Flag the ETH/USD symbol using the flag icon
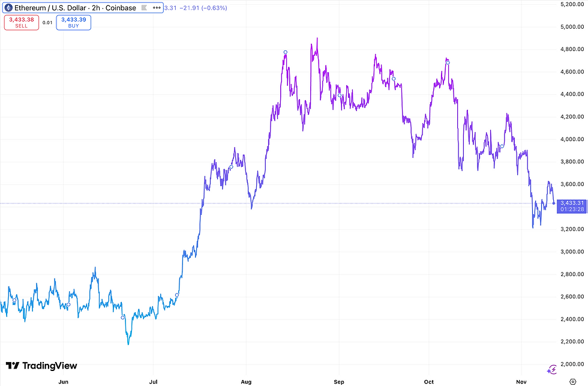This screenshot has width=588, height=386. (x=144, y=8)
